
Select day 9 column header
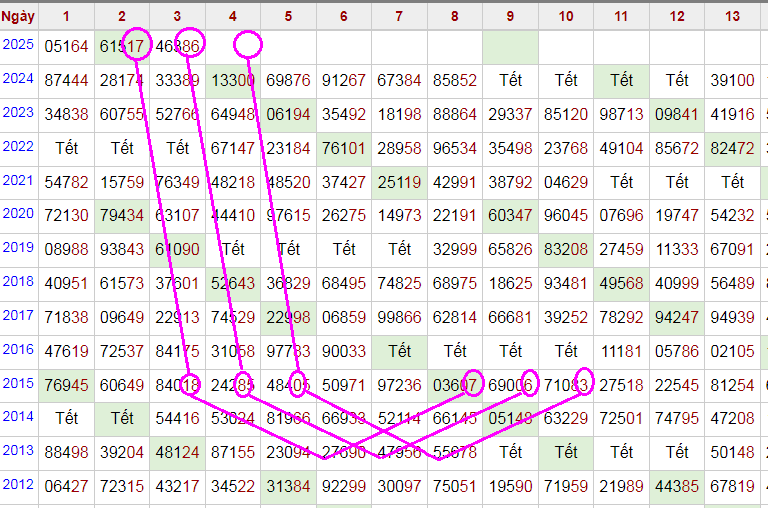(510, 16)
